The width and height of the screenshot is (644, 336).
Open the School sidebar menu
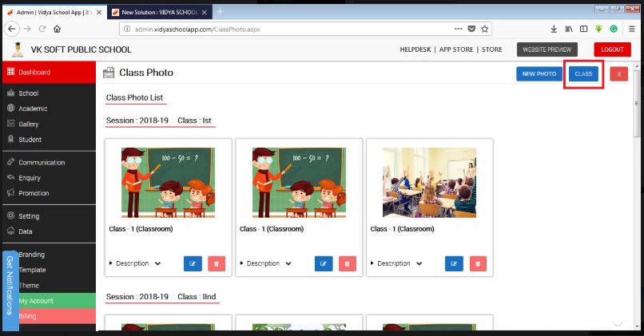[49, 93]
